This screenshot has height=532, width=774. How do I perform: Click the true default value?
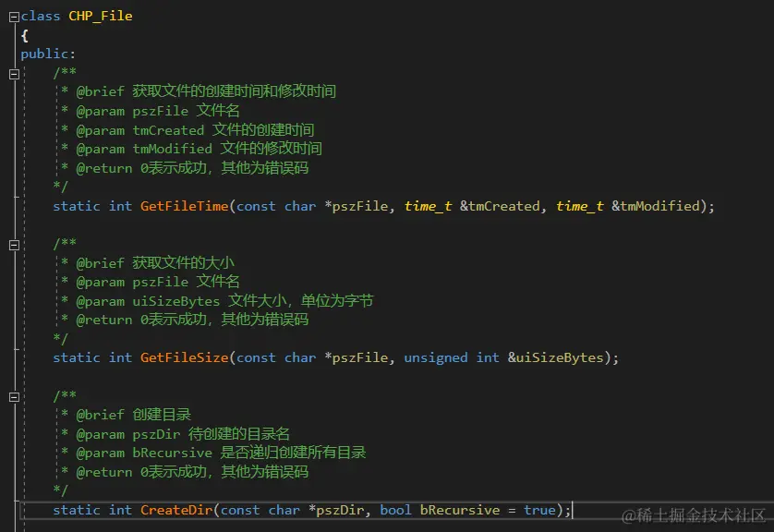pyautogui.click(x=539, y=510)
